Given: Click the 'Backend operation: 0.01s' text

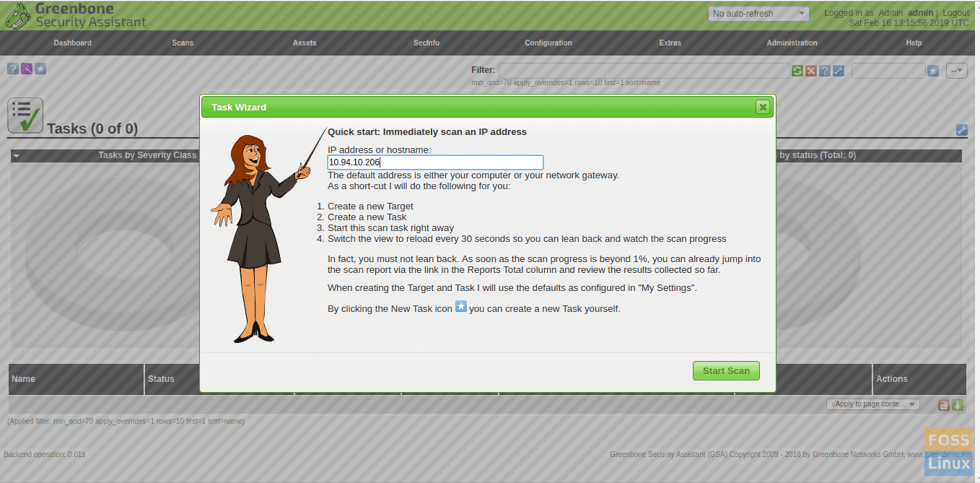Looking at the screenshot, I should 45,454.
